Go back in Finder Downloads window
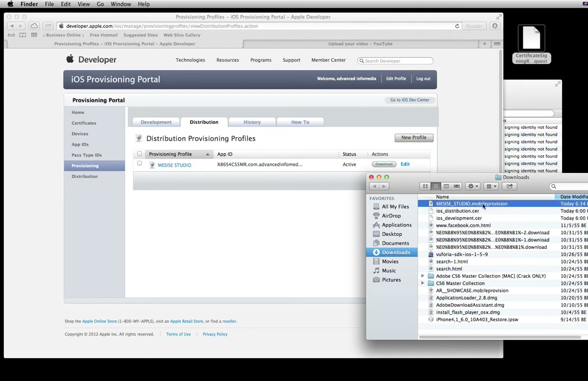This screenshot has width=588, height=381. point(374,186)
